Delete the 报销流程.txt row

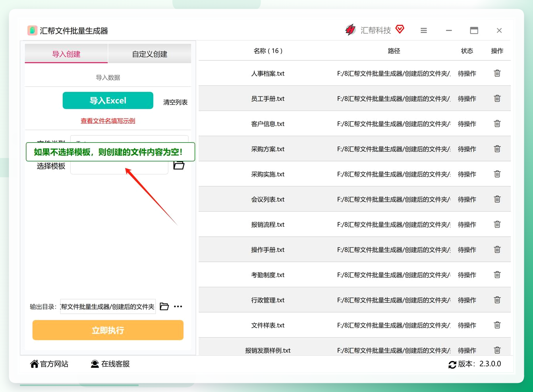tap(497, 224)
